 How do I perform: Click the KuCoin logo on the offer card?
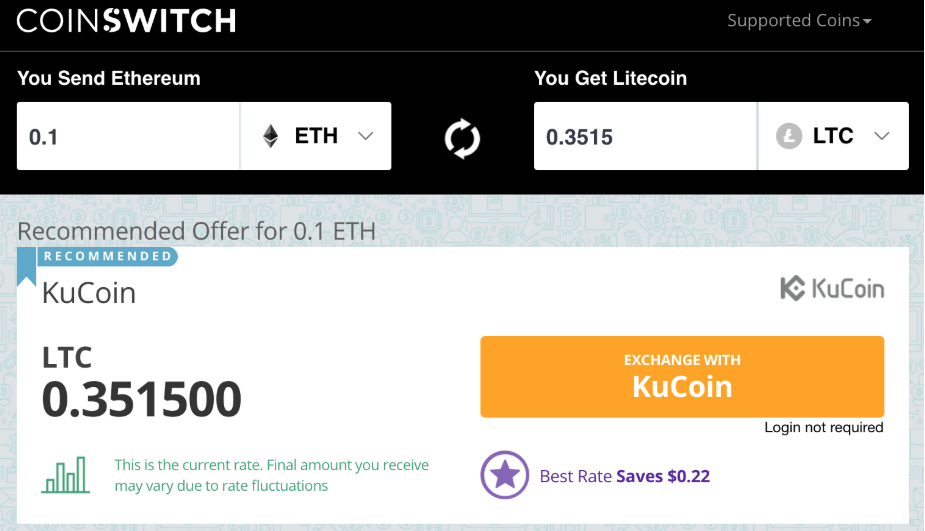[832, 289]
